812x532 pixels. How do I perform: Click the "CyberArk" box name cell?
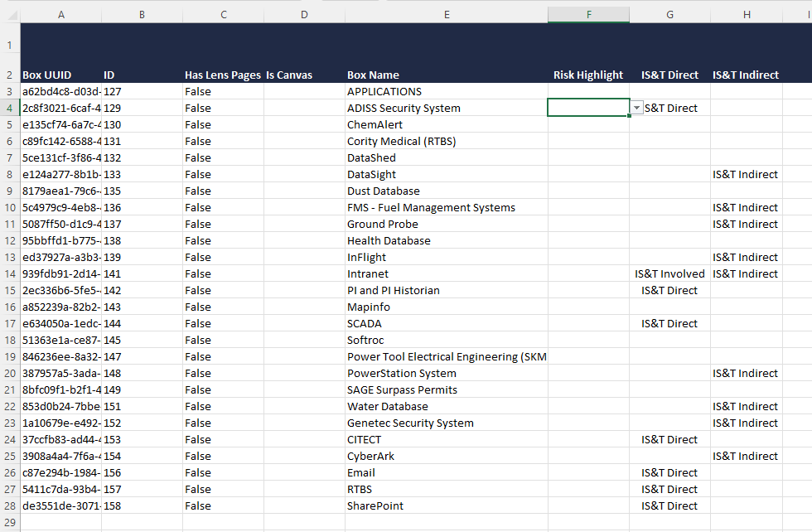point(370,457)
